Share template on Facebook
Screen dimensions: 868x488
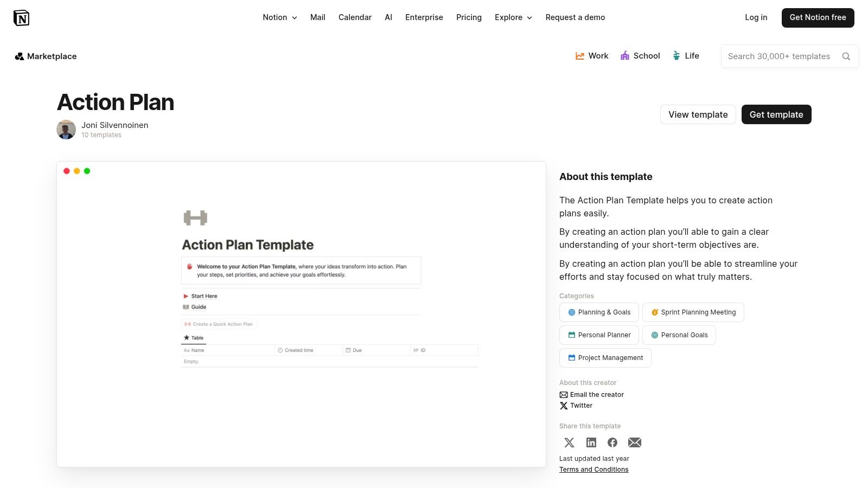(612, 442)
